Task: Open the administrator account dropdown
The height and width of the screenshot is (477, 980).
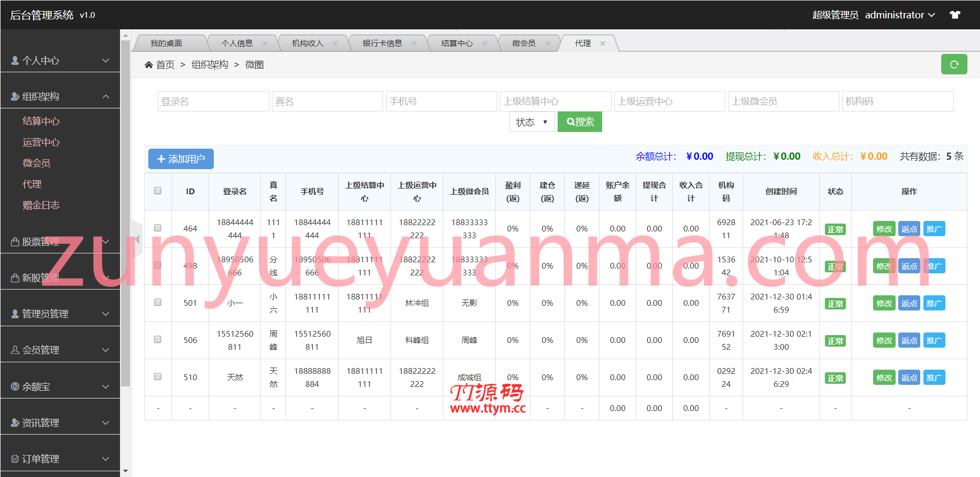Action: (x=900, y=15)
